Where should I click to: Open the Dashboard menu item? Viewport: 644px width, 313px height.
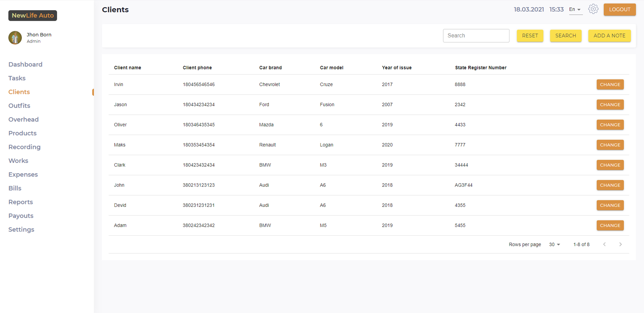point(25,64)
